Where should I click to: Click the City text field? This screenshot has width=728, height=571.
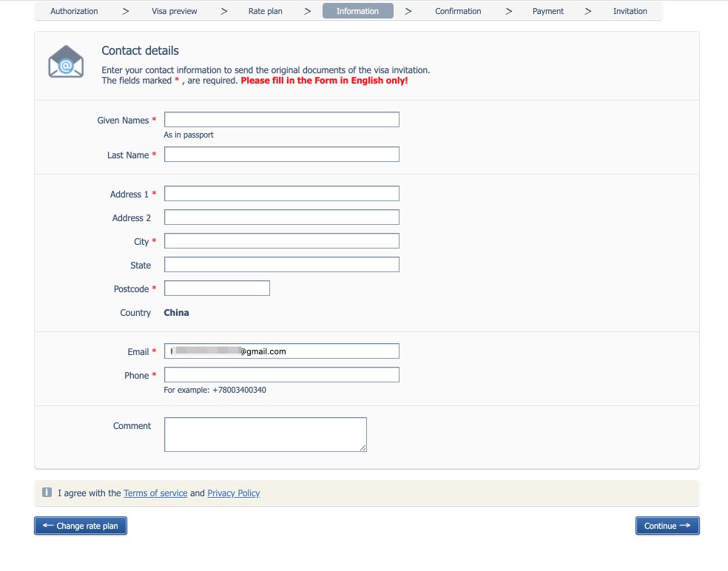(x=281, y=241)
